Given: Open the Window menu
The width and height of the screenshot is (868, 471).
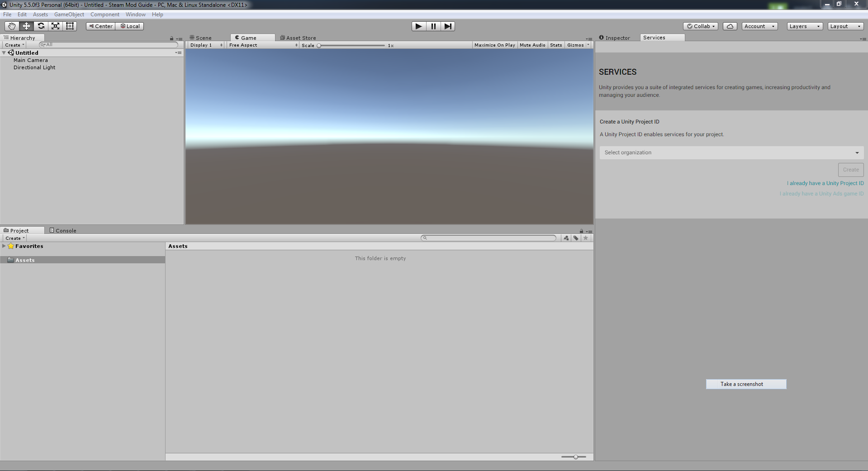Looking at the screenshot, I should 136,14.
